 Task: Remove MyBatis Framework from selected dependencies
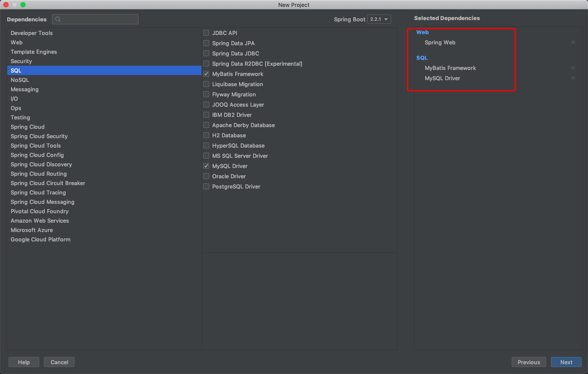pos(573,68)
